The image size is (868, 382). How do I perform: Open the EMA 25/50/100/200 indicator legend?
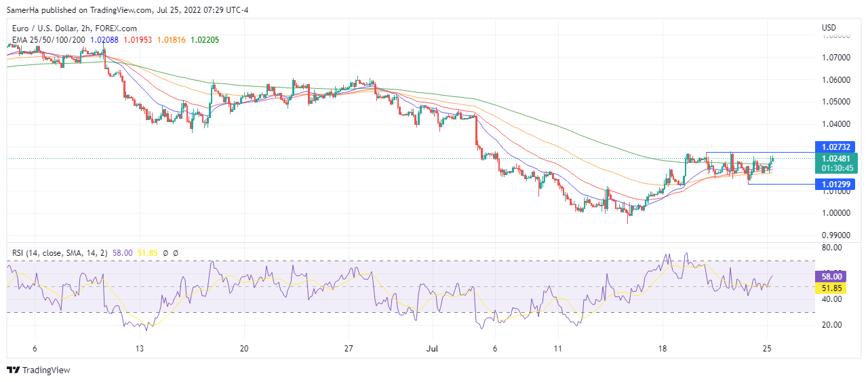47,40
